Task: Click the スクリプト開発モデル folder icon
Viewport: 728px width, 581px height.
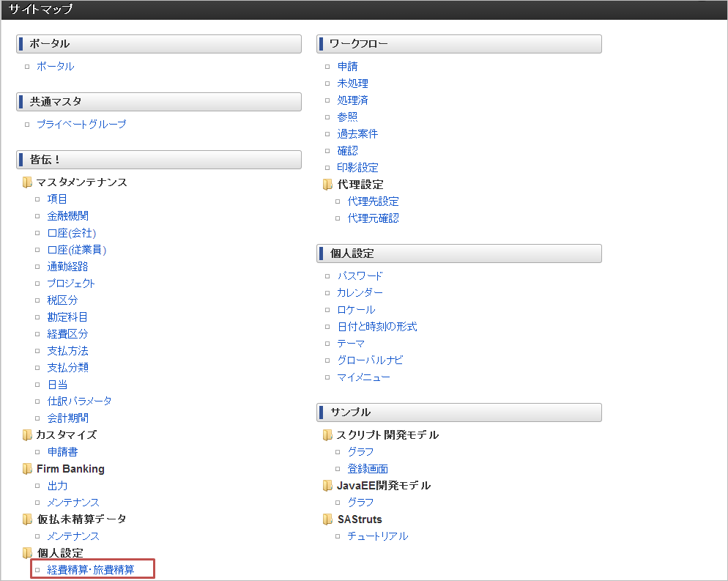Action: point(327,435)
